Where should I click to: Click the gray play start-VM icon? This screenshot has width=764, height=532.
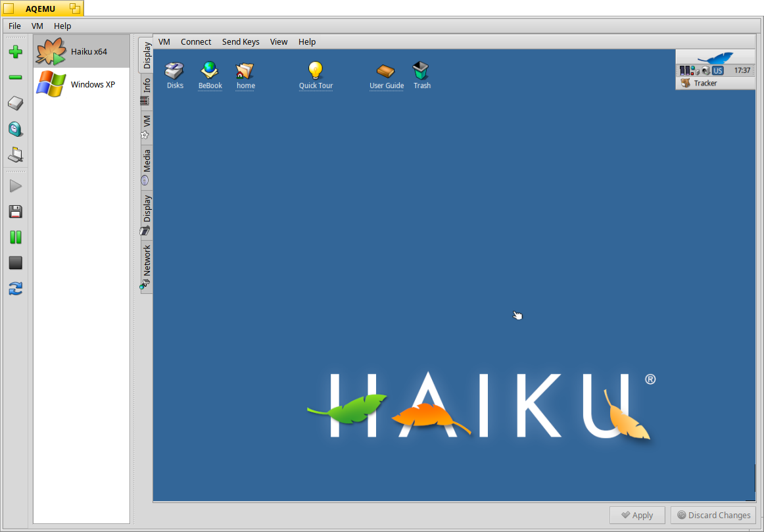[x=16, y=186]
